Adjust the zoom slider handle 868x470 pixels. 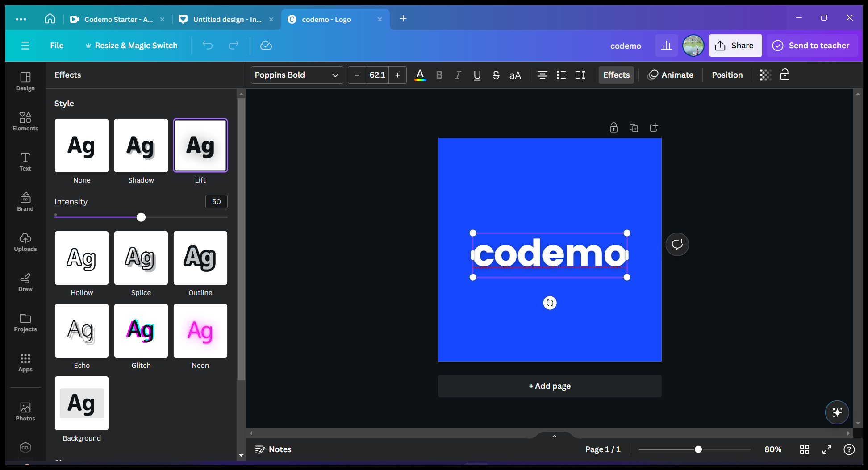[698, 449]
